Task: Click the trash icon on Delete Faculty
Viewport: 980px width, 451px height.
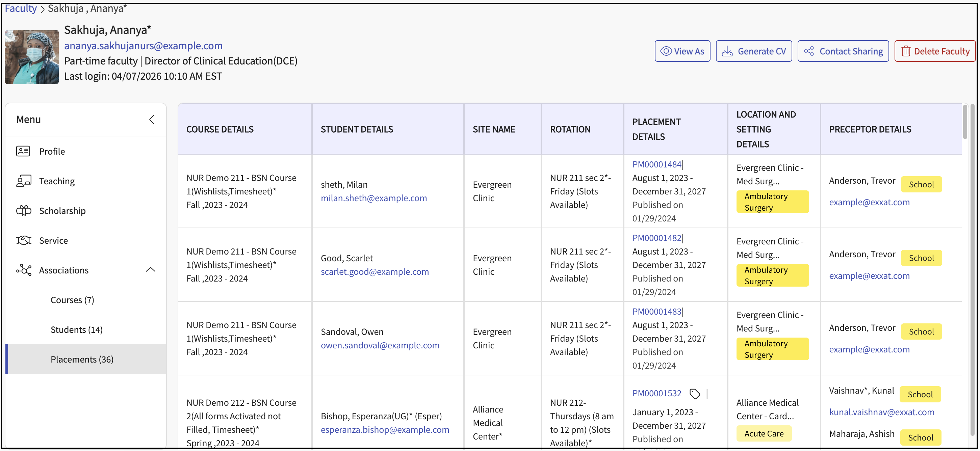Action: point(906,51)
